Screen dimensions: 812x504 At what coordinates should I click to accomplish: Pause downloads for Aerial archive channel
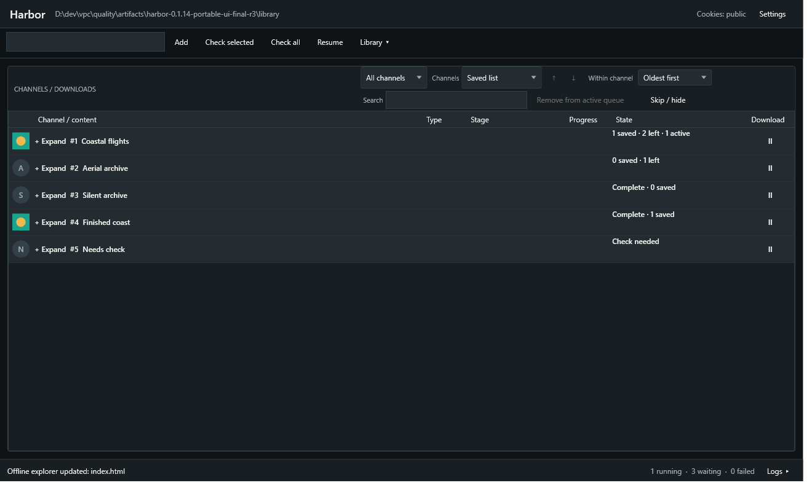point(770,168)
